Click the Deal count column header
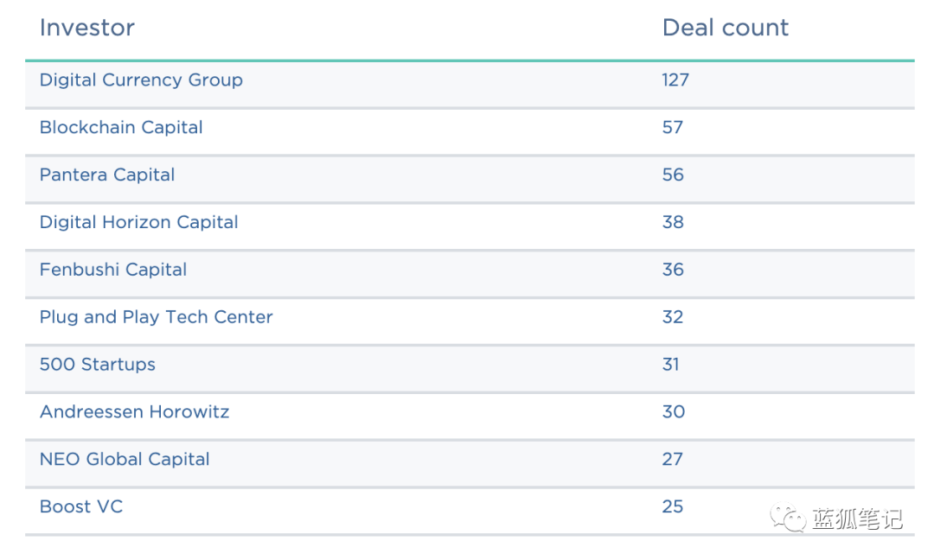The width and height of the screenshot is (934, 560). pyautogui.click(x=725, y=28)
